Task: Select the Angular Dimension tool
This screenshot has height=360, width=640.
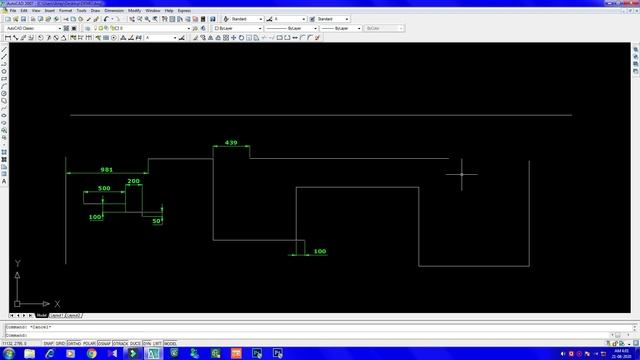Action: pos(63,38)
